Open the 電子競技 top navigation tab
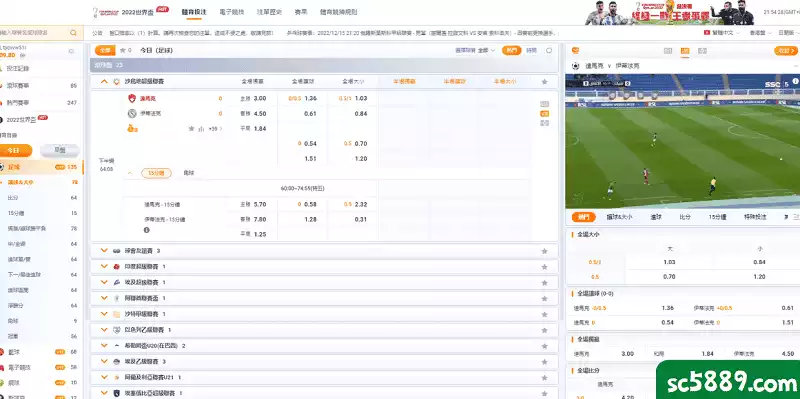Screen dimensions: 800x399 click(232, 12)
